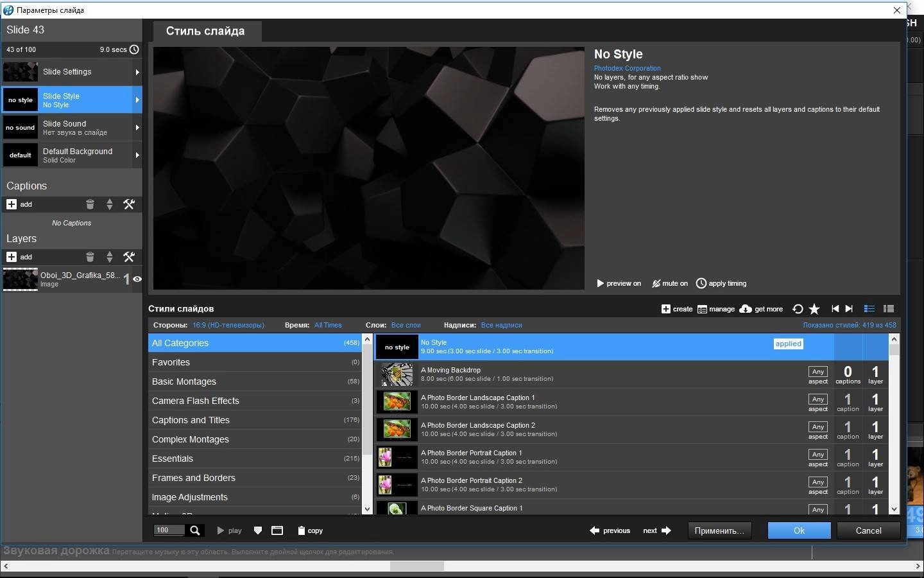Viewport: 924px width, 578px height.
Task: Open Captions tools wrench icon
Action: [129, 204]
